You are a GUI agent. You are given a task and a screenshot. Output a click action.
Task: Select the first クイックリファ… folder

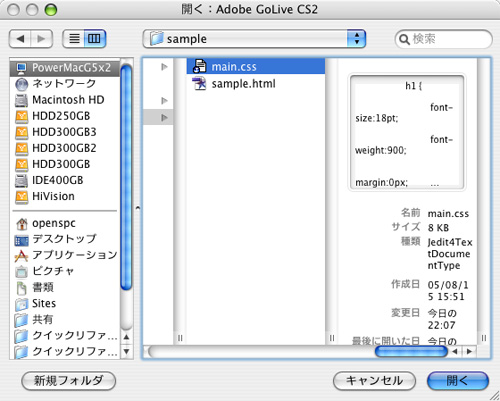[65, 336]
